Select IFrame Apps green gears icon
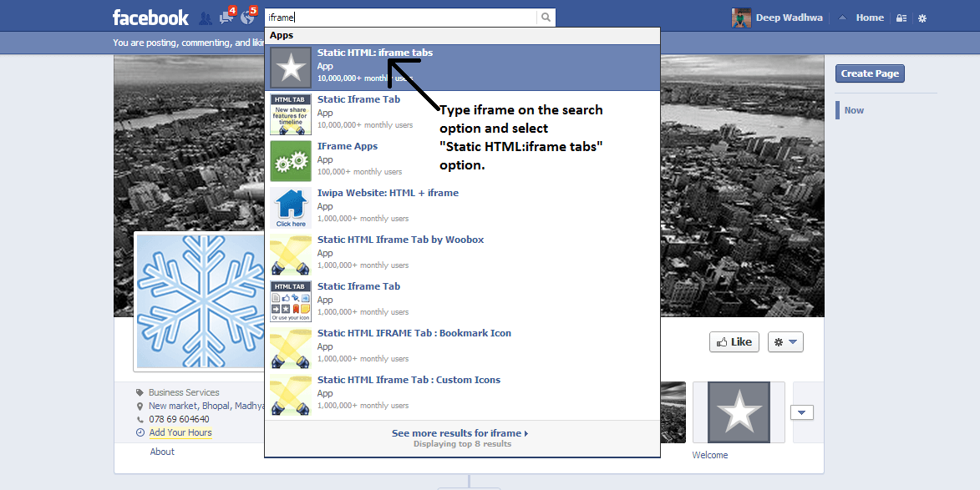This screenshot has width=980, height=490. click(x=291, y=161)
